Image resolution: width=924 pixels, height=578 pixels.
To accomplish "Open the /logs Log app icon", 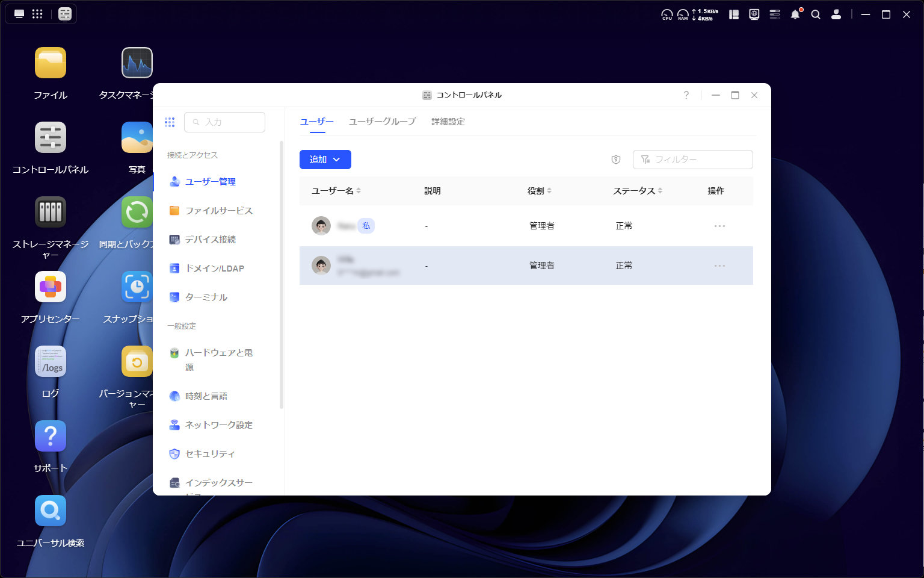I will [x=51, y=361].
